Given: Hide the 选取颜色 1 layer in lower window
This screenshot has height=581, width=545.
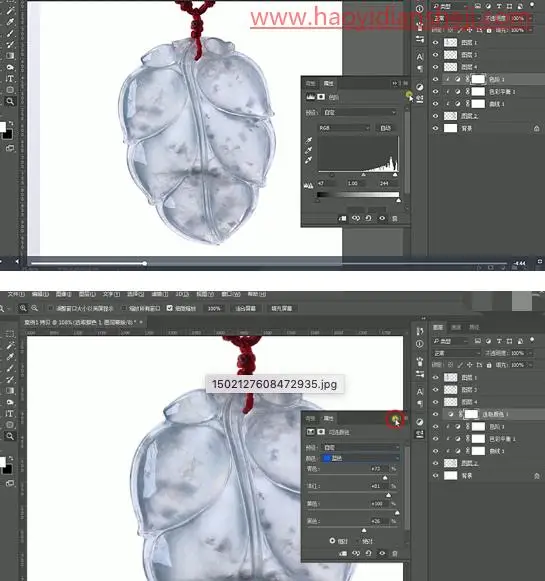Looking at the screenshot, I should click(436, 414).
